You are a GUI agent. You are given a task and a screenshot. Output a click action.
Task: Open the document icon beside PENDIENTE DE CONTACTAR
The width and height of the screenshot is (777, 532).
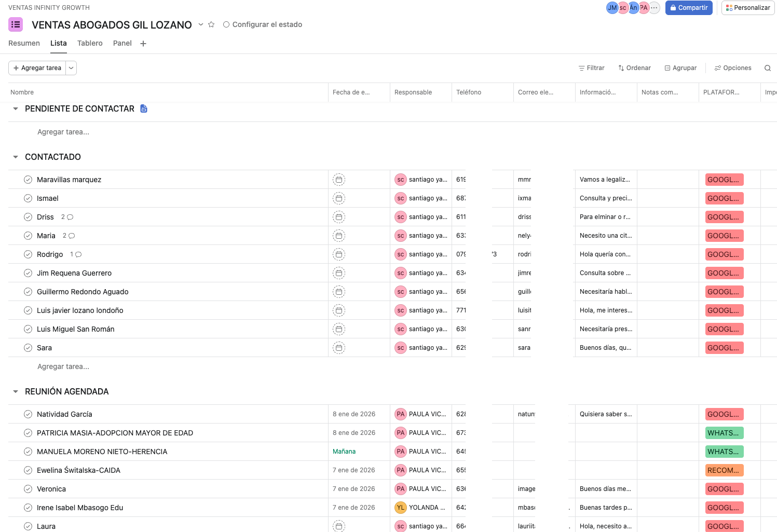click(x=144, y=108)
